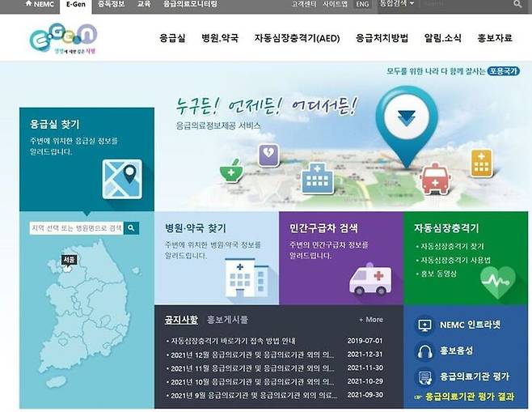Click the red ambulance icon in banner

[435, 178]
